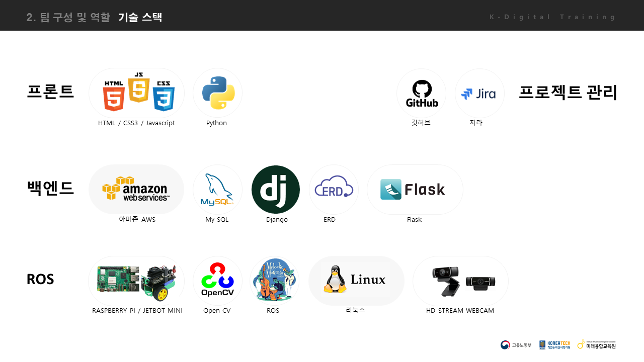Click the Jira logo
This screenshot has height=362, width=644.
tap(478, 94)
